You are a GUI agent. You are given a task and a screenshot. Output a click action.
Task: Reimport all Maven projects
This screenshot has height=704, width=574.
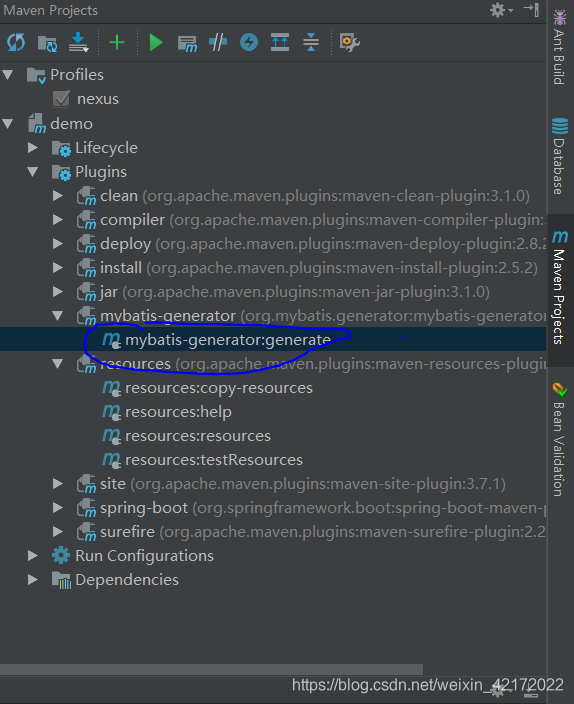16,43
